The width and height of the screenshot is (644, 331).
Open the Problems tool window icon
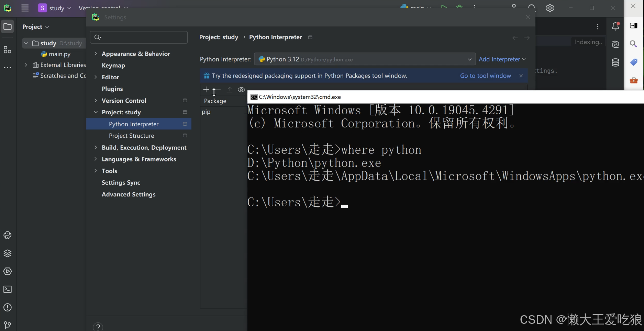[8, 307]
